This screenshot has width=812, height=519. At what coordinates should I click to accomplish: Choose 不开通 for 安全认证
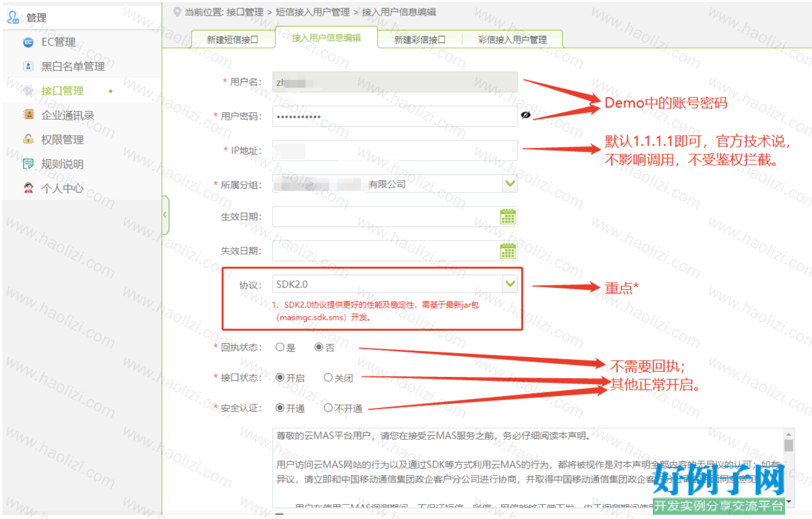328,408
